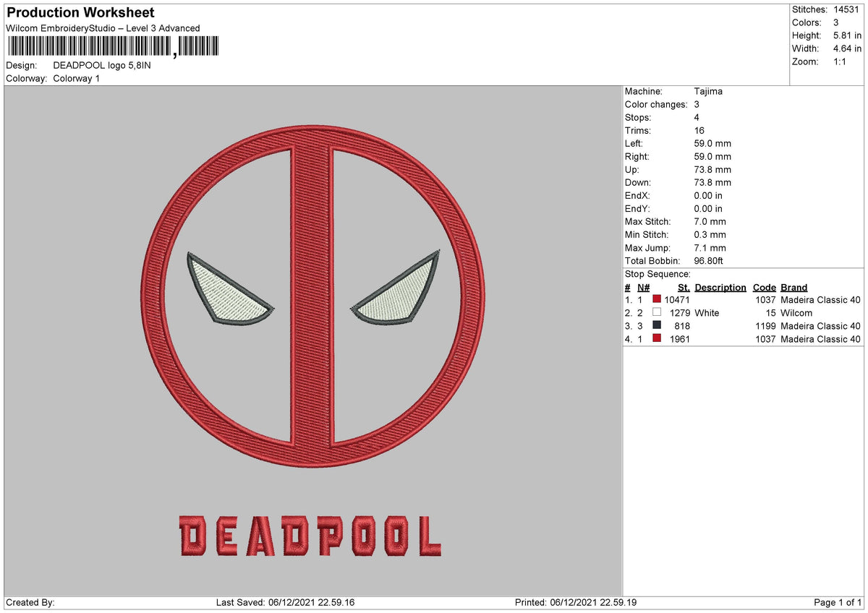Image resolution: width=868 pixels, height=613 pixels.
Task: Select the red color chip for stop 1
Action: (x=656, y=298)
